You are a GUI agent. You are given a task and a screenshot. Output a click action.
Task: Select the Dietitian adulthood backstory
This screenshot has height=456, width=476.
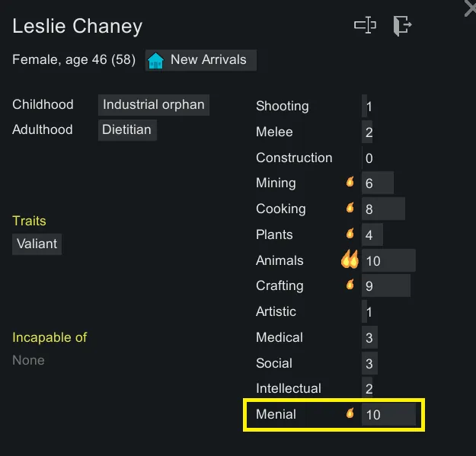[127, 130]
